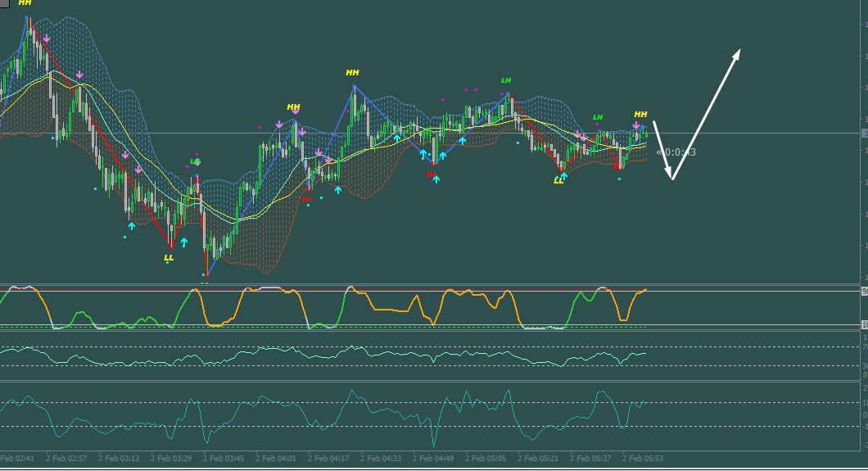Click the green LH label near 05:37
The height and width of the screenshot is (471, 868).
click(598, 117)
